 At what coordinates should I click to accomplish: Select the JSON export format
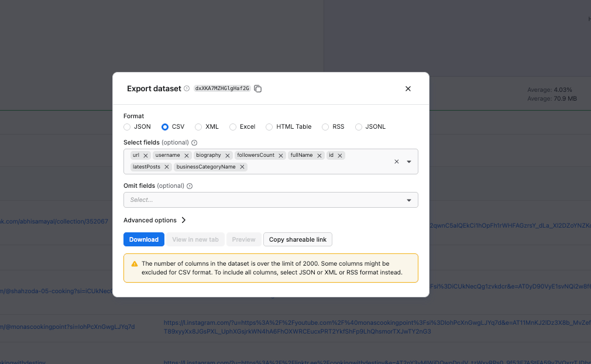[x=127, y=126]
